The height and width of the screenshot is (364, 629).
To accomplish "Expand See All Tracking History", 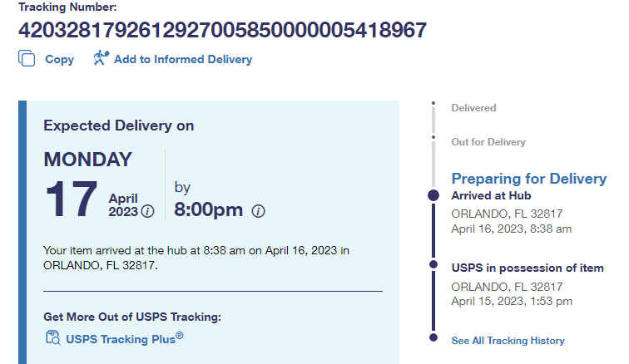I will 508,341.
